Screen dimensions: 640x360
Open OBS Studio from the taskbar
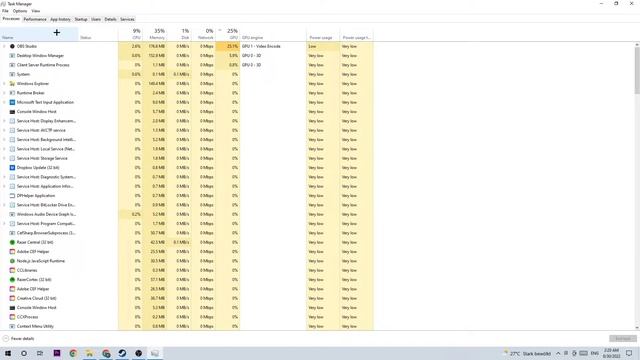pos(138,353)
